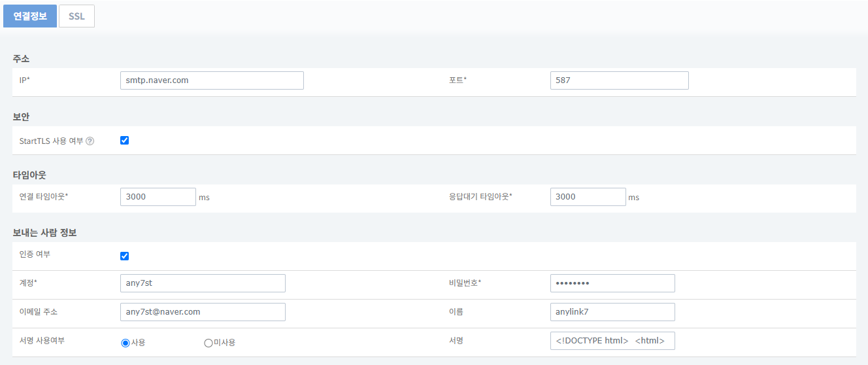The height and width of the screenshot is (365, 868).
Task: Focus the 응답대기 타임아웃 input field
Action: click(588, 197)
